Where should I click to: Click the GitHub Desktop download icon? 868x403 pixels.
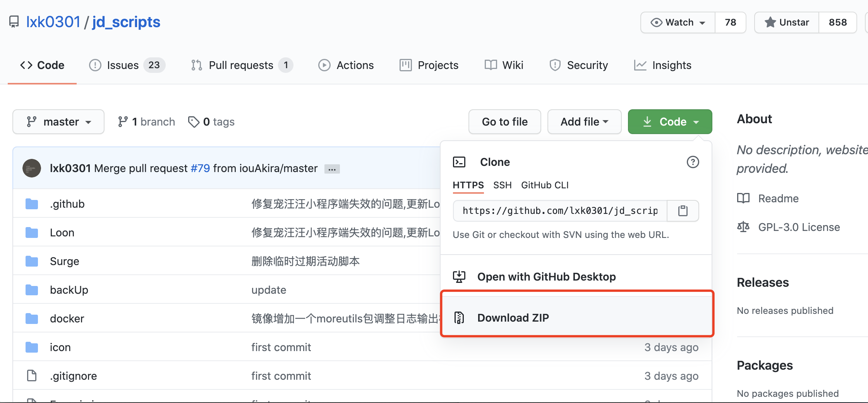pos(459,277)
